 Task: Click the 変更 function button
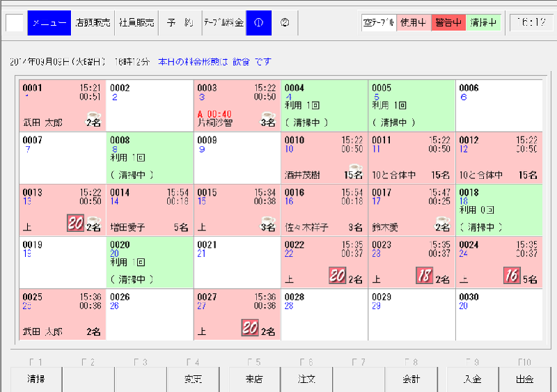pos(194,379)
